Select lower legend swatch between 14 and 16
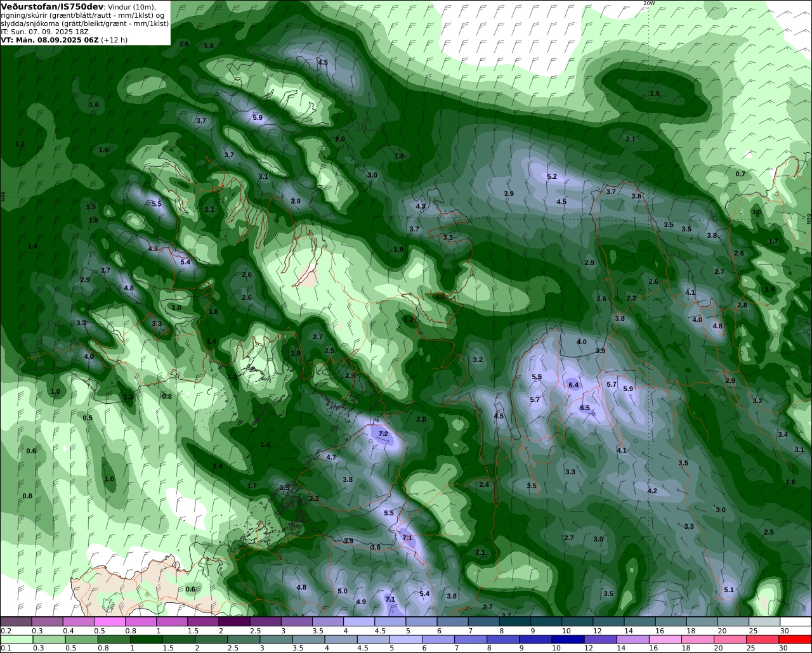The image size is (812, 653). [x=634, y=639]
